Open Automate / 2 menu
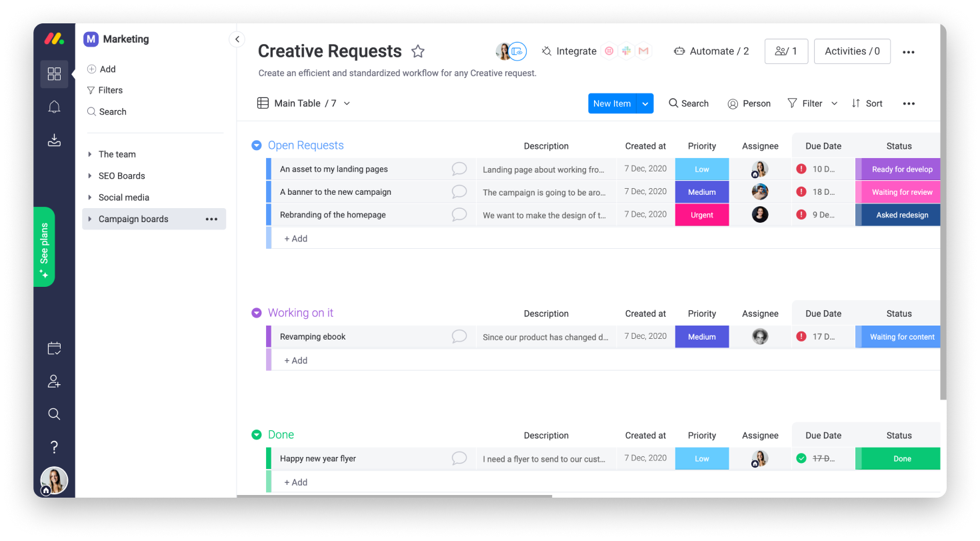Screen dimensions: 980x541 pyautogui.click(x=711, y=51)
